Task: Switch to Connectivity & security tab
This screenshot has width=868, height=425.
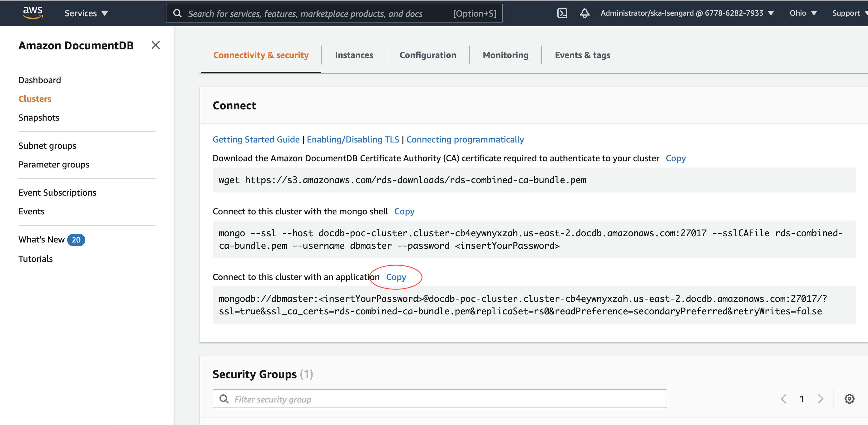Action: (261, 55)
